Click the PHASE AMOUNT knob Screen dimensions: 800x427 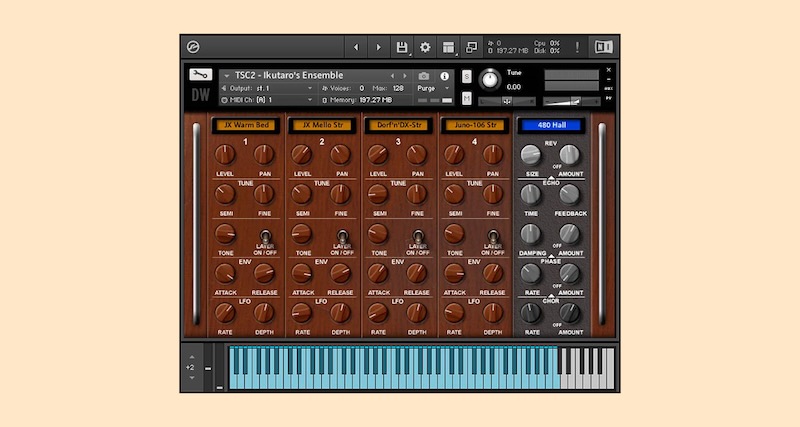[569, 273]
